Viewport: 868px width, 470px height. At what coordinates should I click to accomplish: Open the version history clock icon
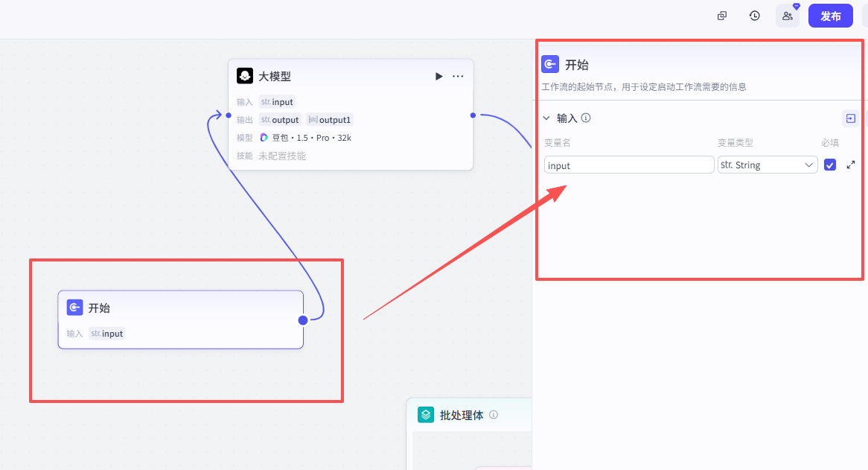point(755,16)
